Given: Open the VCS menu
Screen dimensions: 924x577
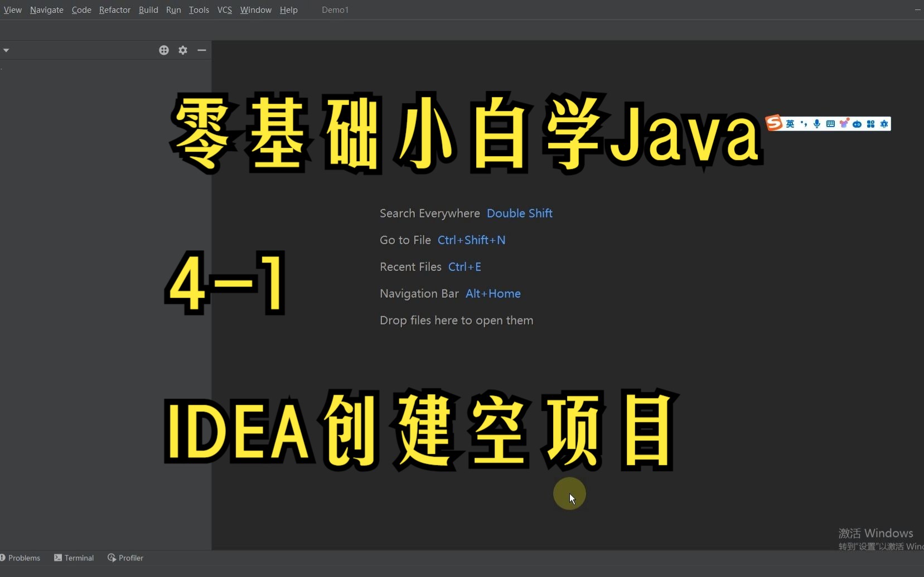Looking at the screenshot, I should coord(225,10).
